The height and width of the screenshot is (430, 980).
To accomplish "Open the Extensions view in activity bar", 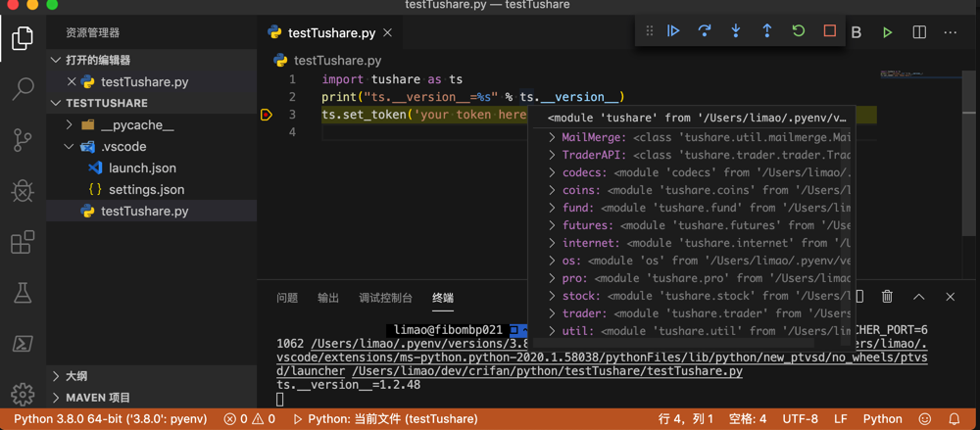I will click(x=23, y=242).
